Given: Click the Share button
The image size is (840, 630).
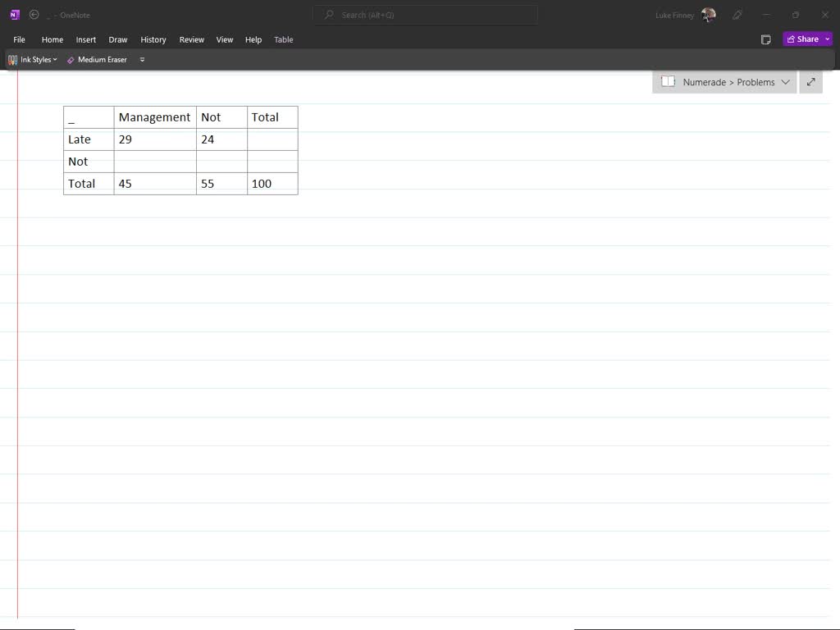Looking at the screenshot, I should 802,39.
